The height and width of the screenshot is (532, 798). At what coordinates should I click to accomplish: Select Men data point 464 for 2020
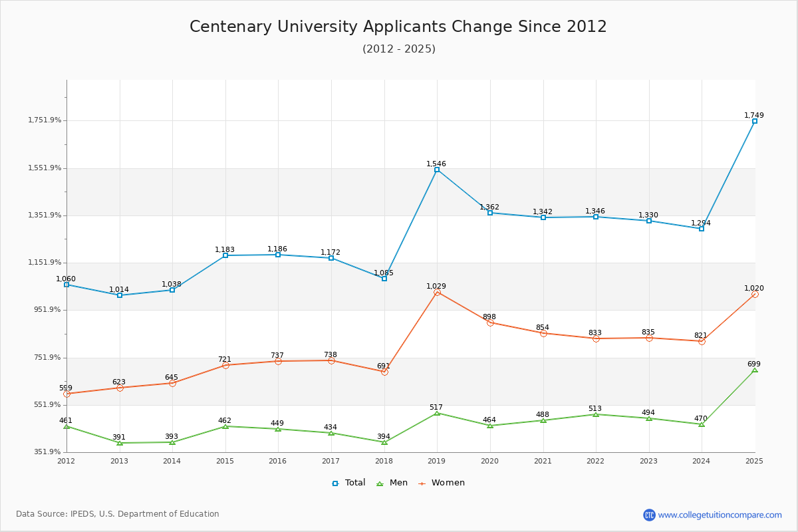[x=490, y=426]
